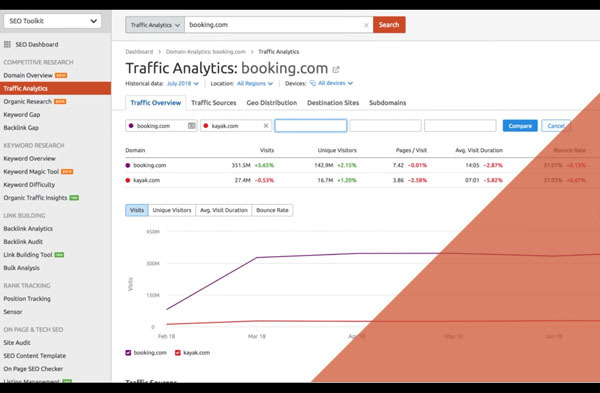Clear the search field with the X icon
Viewport: 600px width, 393px height.
(x=366, y=25)
